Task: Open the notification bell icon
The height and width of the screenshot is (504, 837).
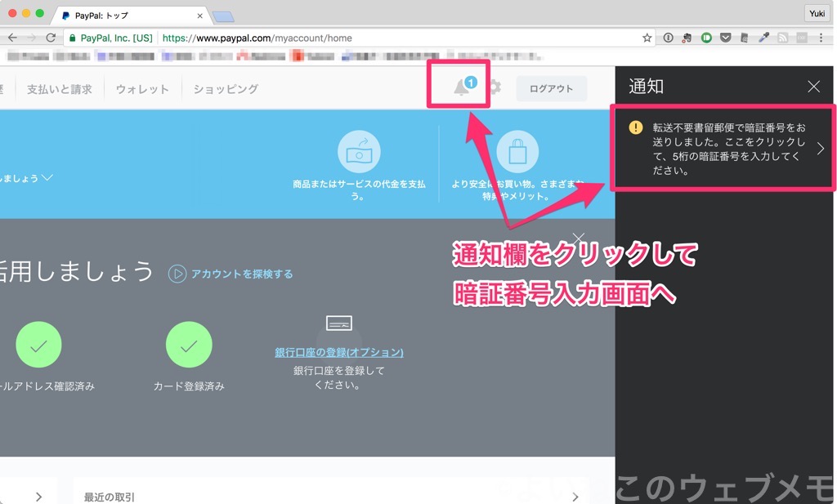Action: pyautogui.click(x=463, y=87)
